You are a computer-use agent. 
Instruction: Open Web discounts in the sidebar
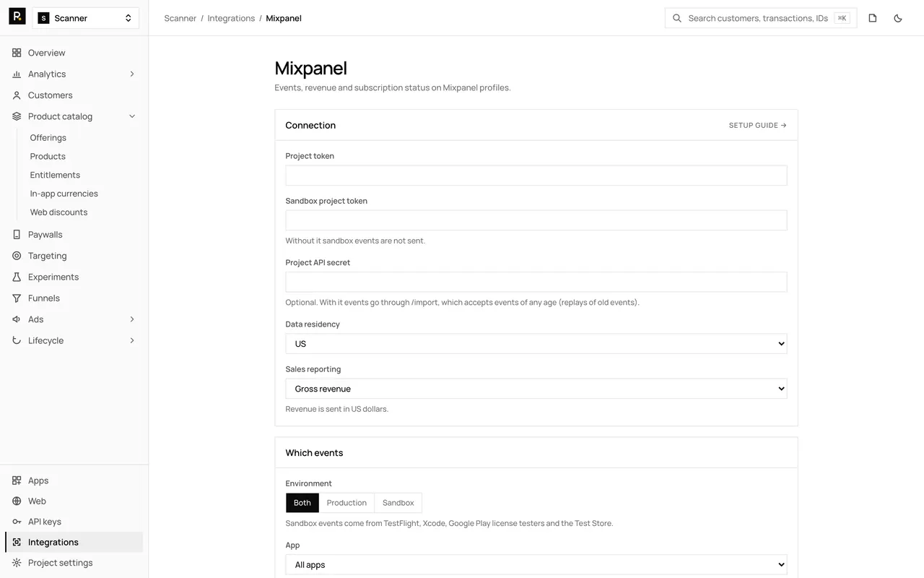pos(58,212)
